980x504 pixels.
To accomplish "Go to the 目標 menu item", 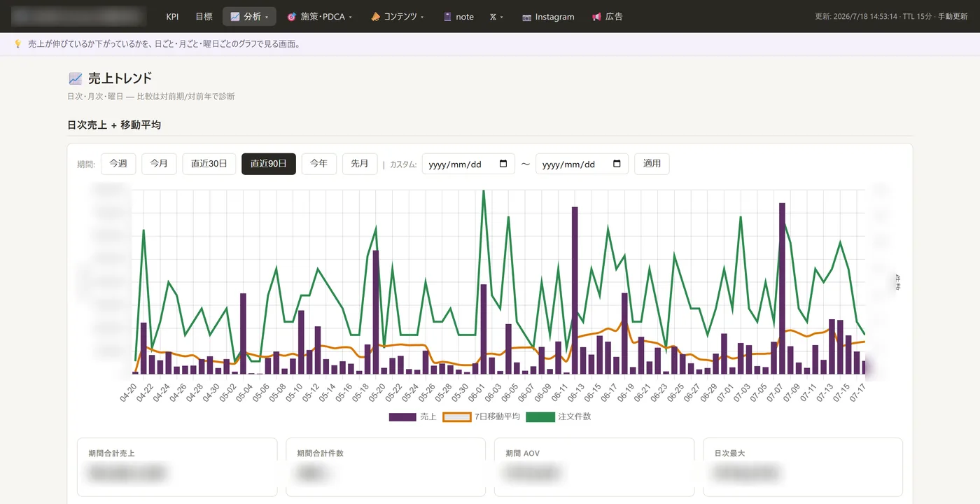I will pyautogui.click(x=204, y=17).
